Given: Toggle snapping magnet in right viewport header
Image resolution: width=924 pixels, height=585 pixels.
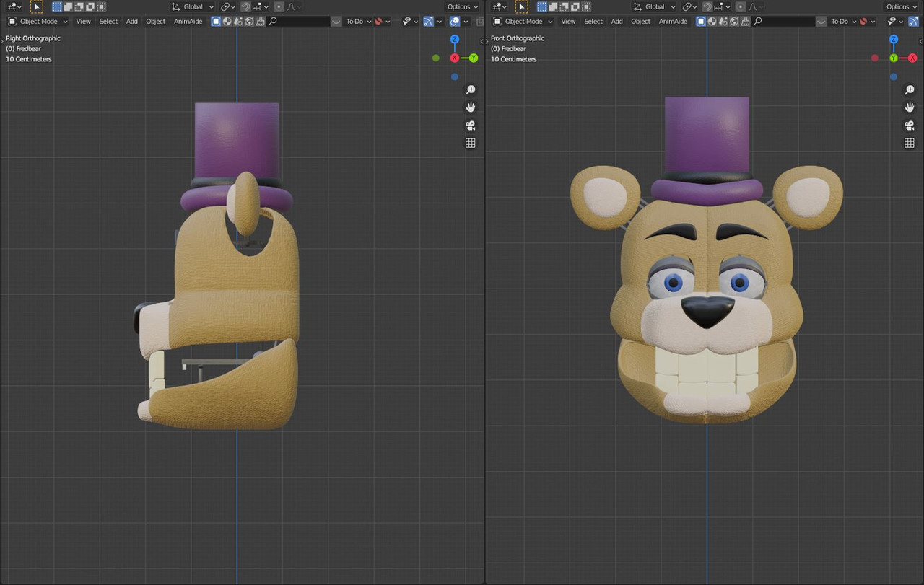Looking at the screenshot, I should tap(245, 6).
